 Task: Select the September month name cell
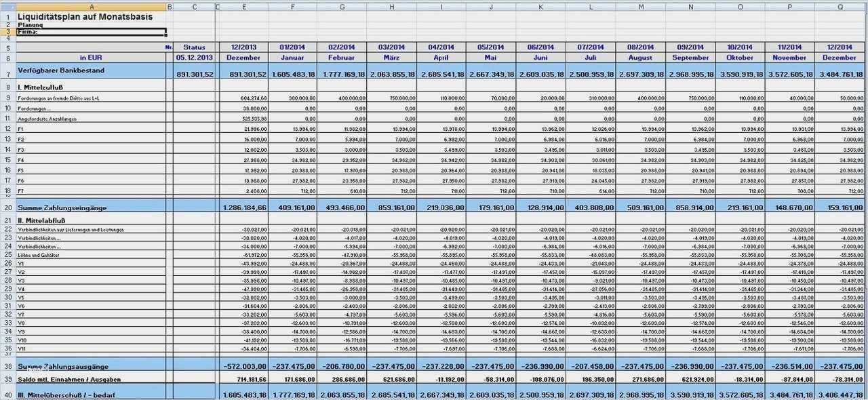(690, 58)
